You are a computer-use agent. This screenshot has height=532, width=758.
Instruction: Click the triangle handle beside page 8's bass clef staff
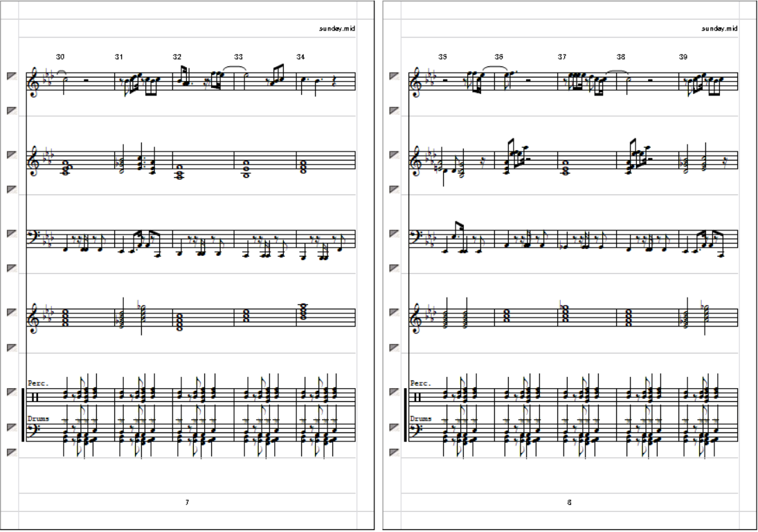pyautogui.click(x=395, y=233)
